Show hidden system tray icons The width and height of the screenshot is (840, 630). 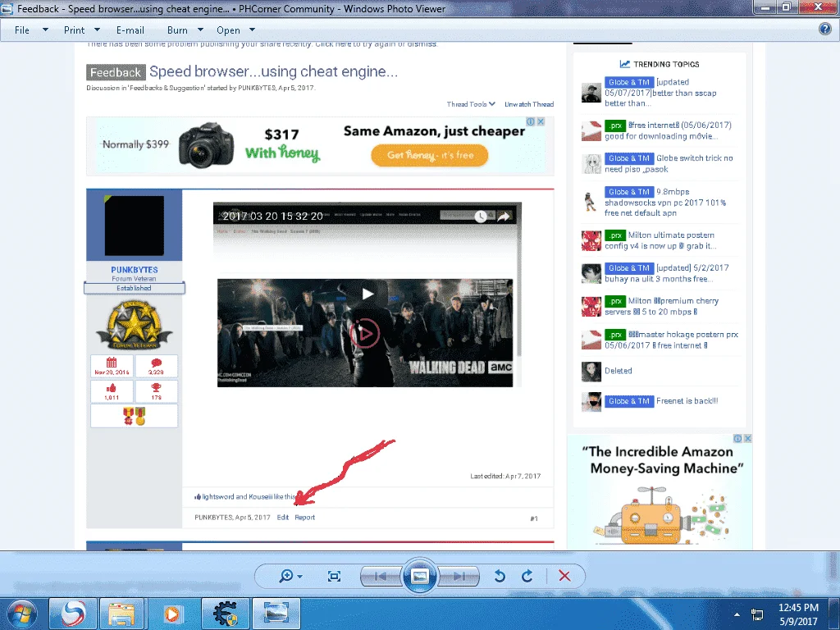737,614
